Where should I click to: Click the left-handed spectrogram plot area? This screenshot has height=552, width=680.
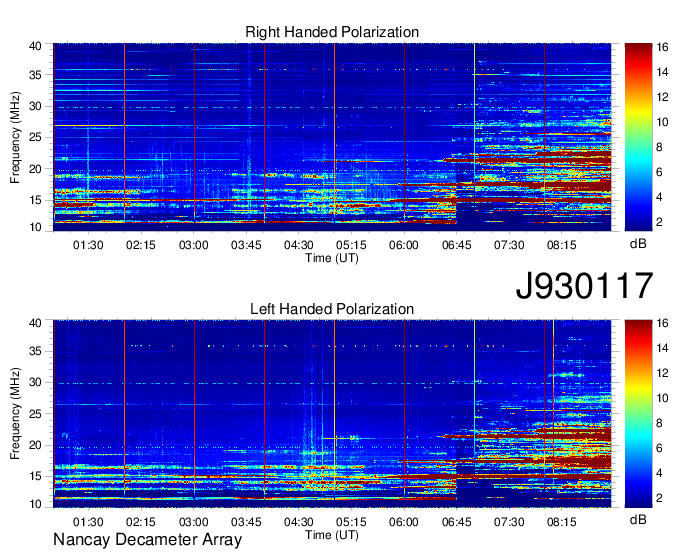(332, 414)
